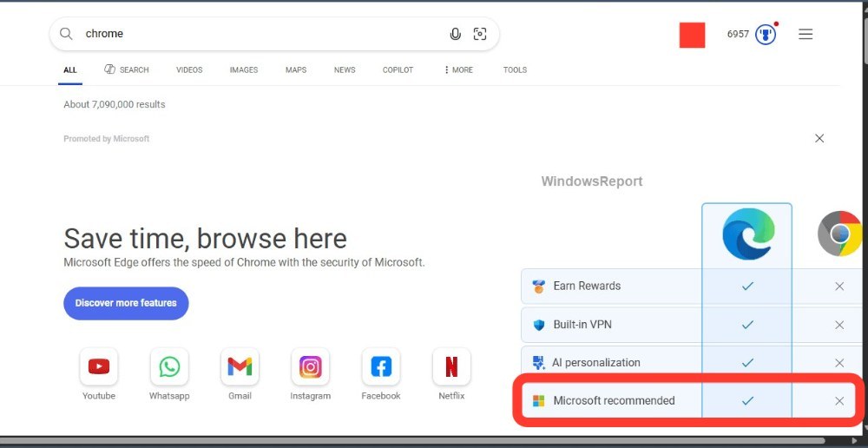
Task: Open the hamburger settings menu
Action: [806, 35]
